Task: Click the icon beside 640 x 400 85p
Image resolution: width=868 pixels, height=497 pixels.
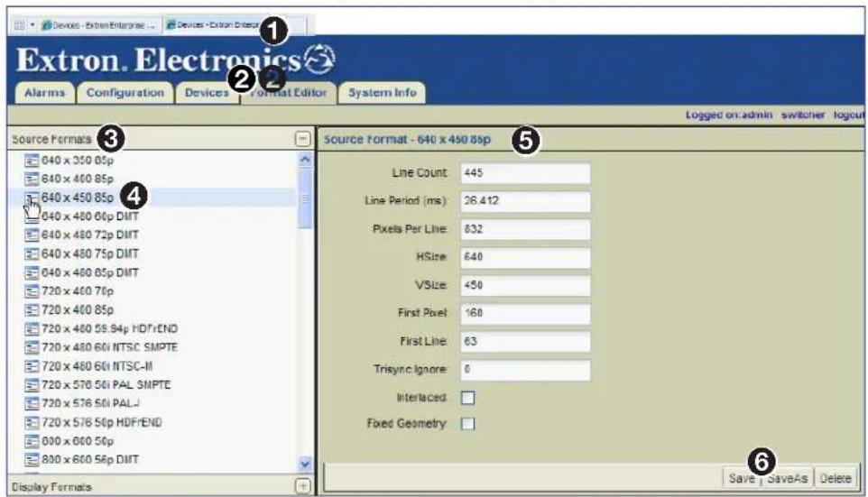Action: click(32, 179)
